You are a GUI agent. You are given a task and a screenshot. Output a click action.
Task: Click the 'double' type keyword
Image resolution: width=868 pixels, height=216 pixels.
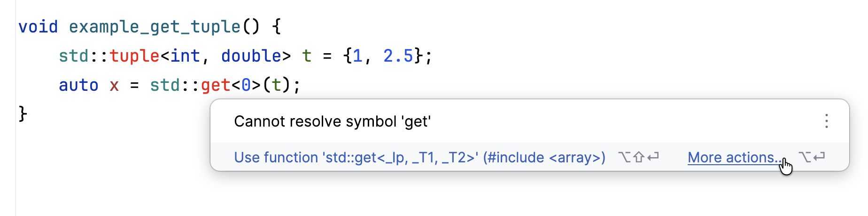click(x=251, y=56)
